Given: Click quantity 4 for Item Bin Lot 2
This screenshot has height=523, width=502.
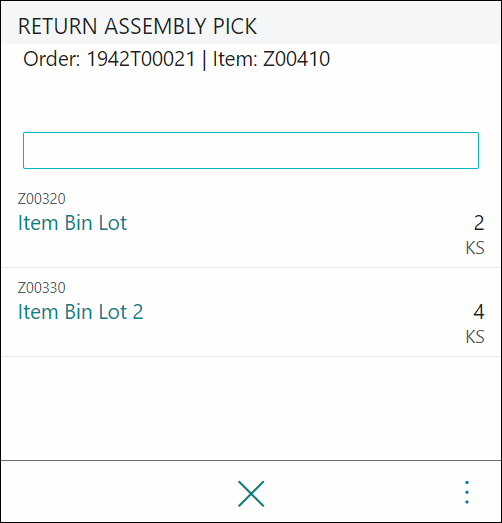Looking at the screenshot, I should pyautogui.click(x=479, y=312).
